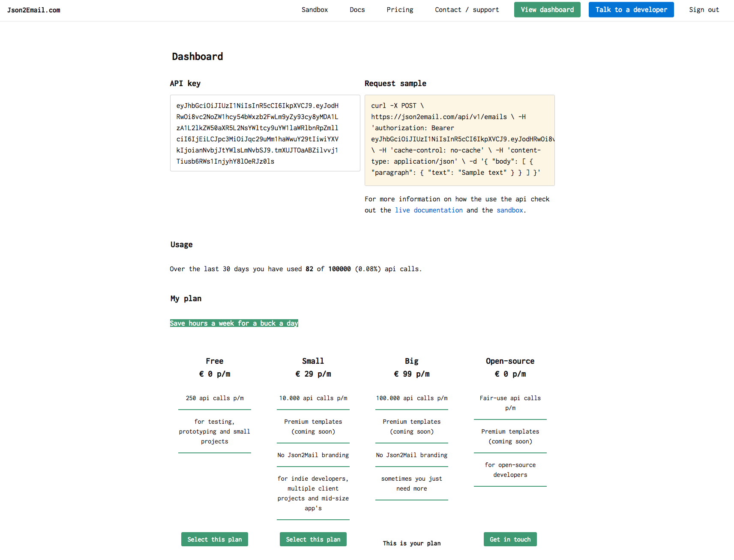Screen dimensions: 734x560
Task: Open the Docs page
Action: click(x=357, y=9)
